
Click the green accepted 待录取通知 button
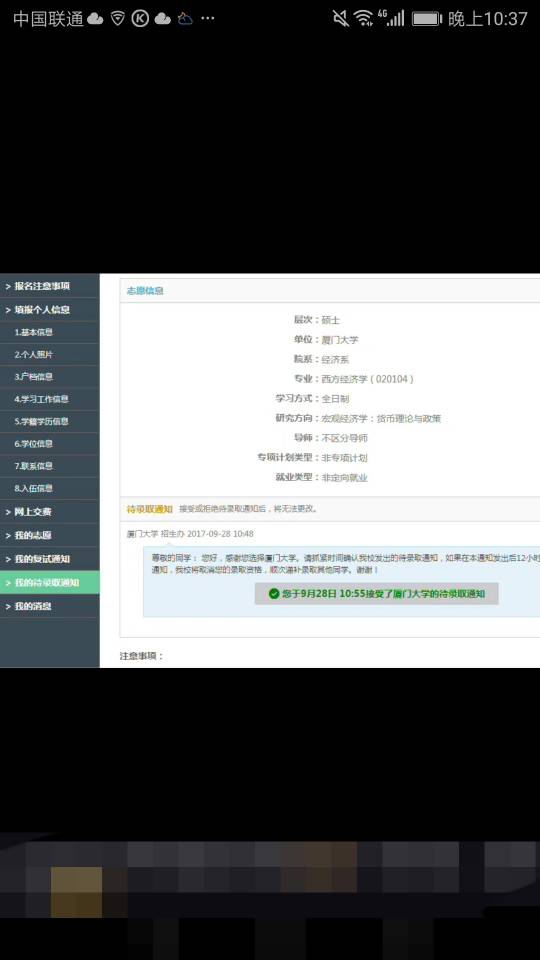(x=377, y=594)
